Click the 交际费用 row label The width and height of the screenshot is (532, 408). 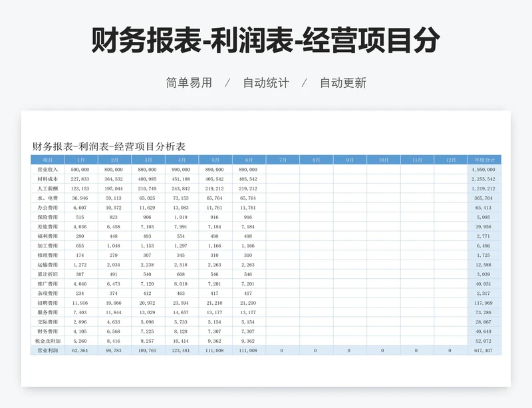tap(47, 321)
